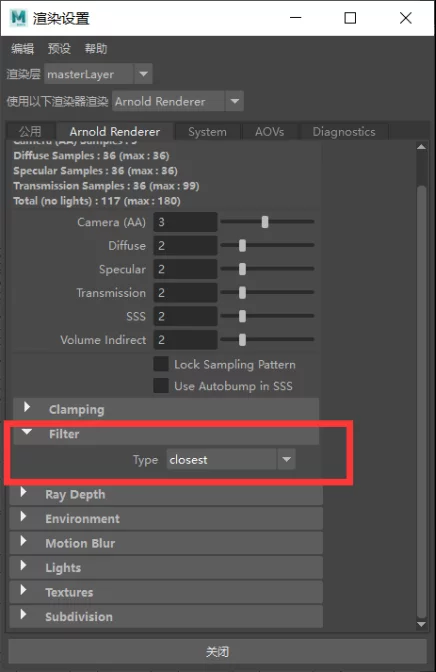The width and height of the screenshot is (436, 672).
Task: Enable Use Autobump in SSS checkbox
Action: [x=161, y=385]
